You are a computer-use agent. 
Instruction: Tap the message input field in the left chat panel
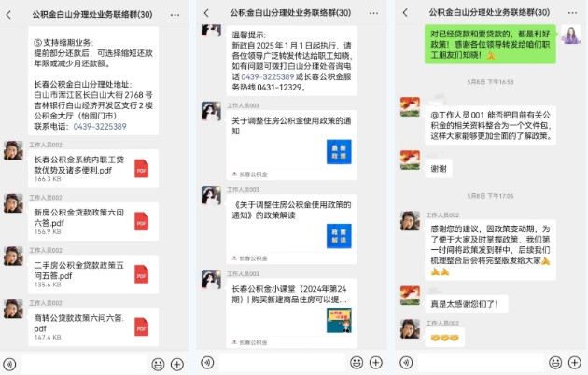[84, 364]
